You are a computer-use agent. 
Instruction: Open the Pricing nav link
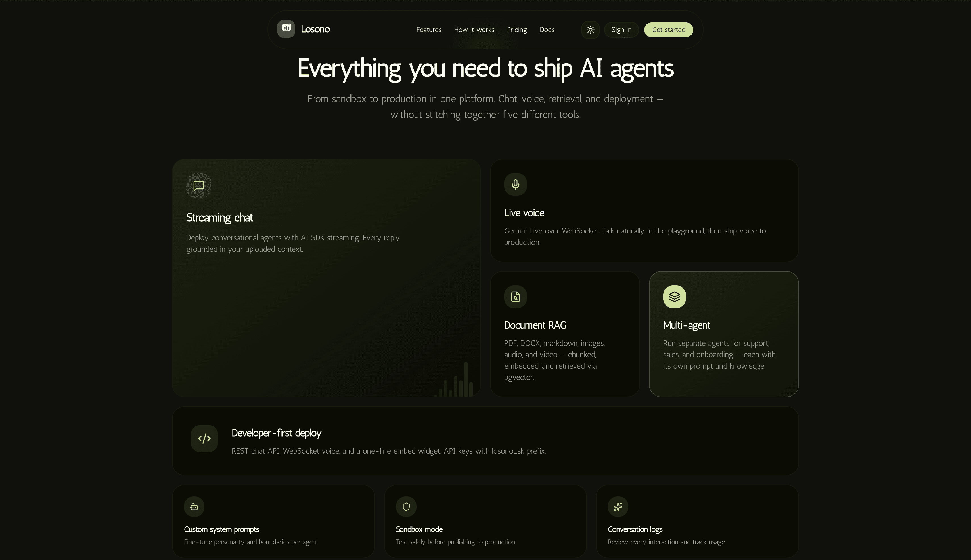(x=517, y=30)
